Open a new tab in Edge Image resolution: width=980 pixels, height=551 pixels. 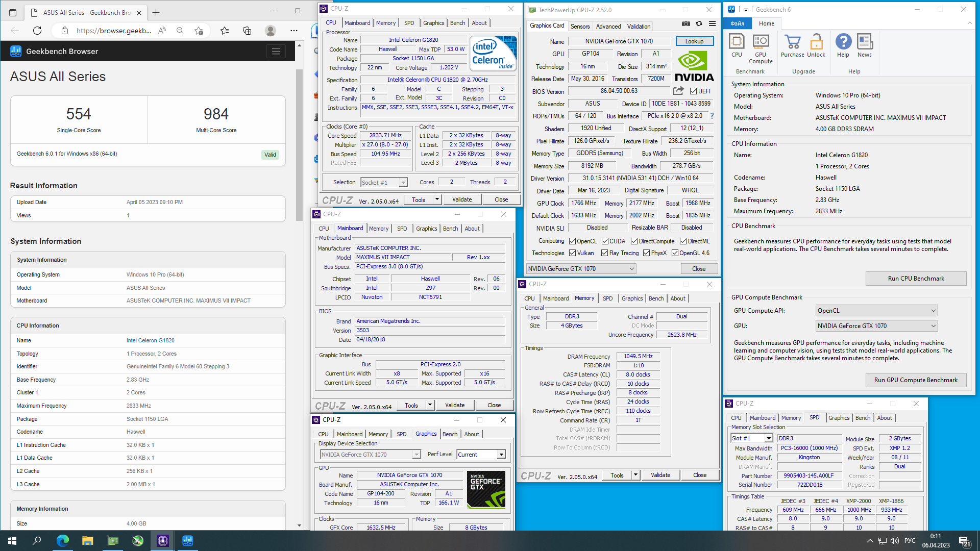(156, 12)
